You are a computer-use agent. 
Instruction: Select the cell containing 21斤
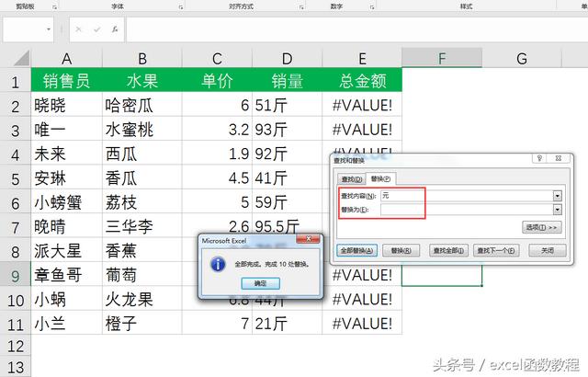(288, 324)
